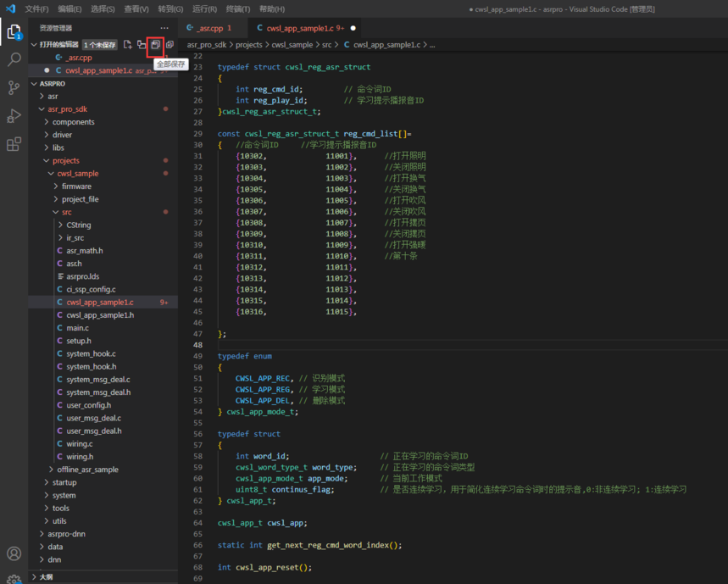Open asr_math.h from the file tree
The image size is (728, 584).
[103, 251]
